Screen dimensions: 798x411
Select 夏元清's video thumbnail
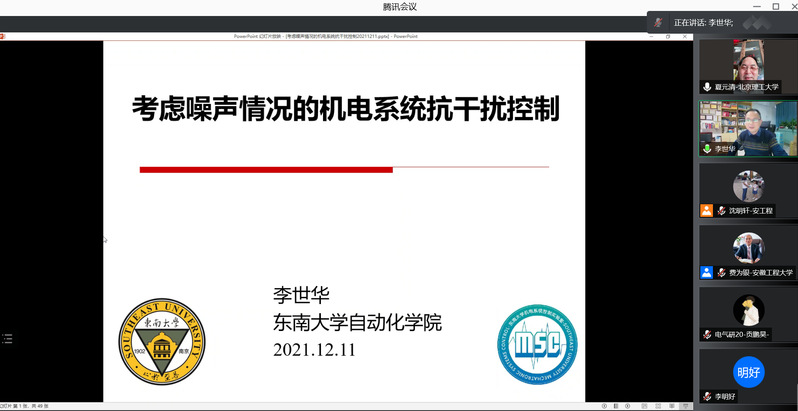point(747,62)
